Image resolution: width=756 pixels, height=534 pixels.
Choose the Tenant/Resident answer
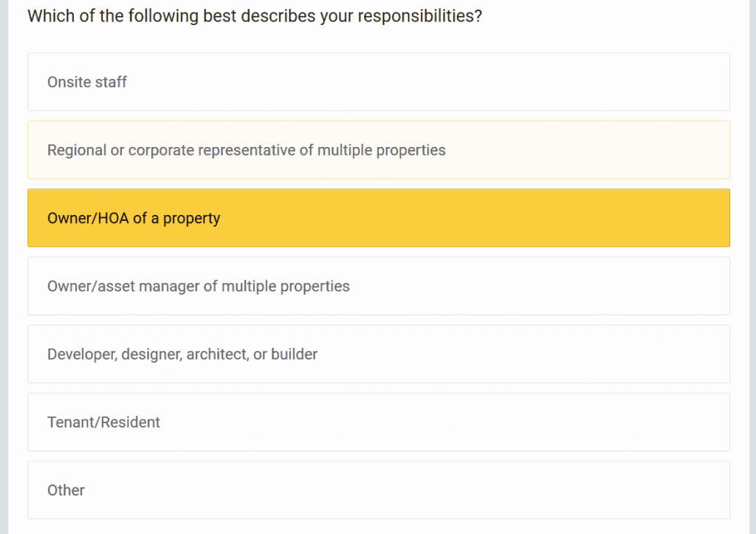click(x=379, y=422)
